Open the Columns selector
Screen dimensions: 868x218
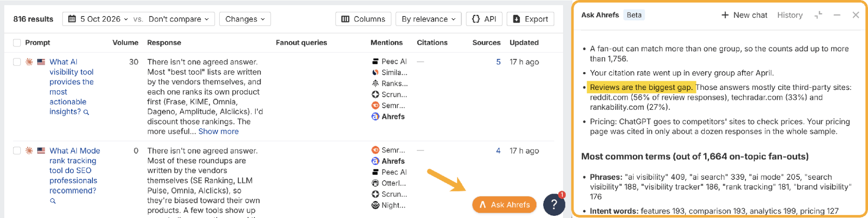[363, 19]
